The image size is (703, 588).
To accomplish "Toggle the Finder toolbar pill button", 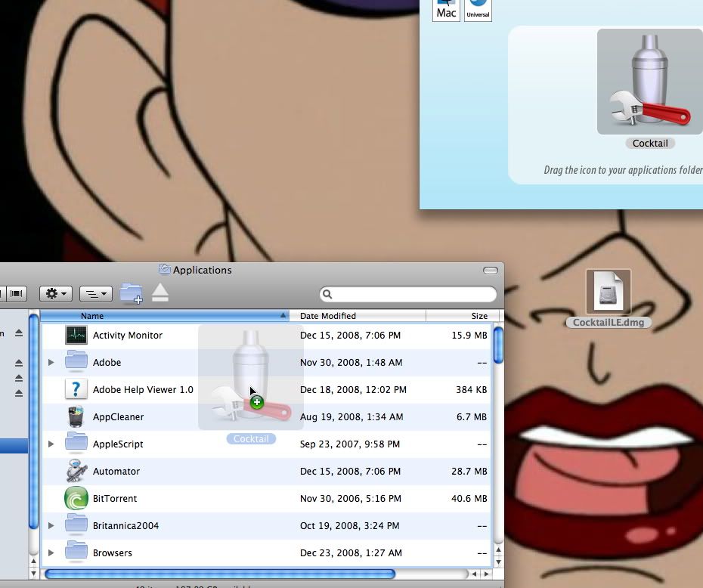I will [491, 271].
